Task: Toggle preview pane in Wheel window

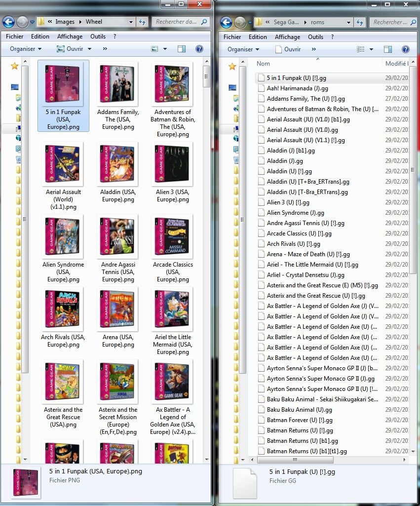Action: [x=182, y=49]
